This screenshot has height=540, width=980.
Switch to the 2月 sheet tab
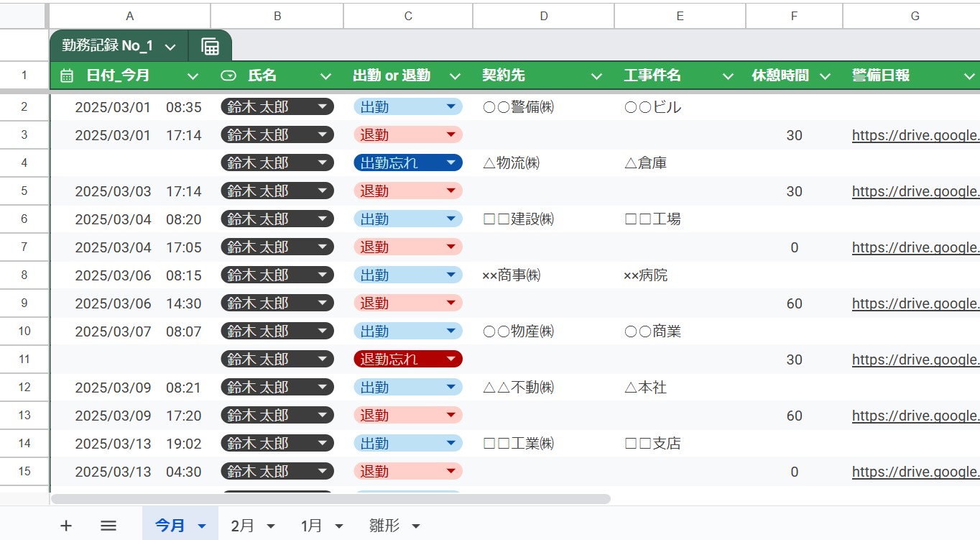[x=242, y=525]
